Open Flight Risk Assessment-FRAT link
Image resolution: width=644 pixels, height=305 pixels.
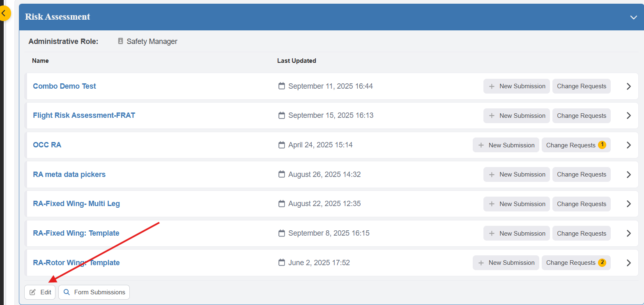pyautogui.click(x=84, y=115)
